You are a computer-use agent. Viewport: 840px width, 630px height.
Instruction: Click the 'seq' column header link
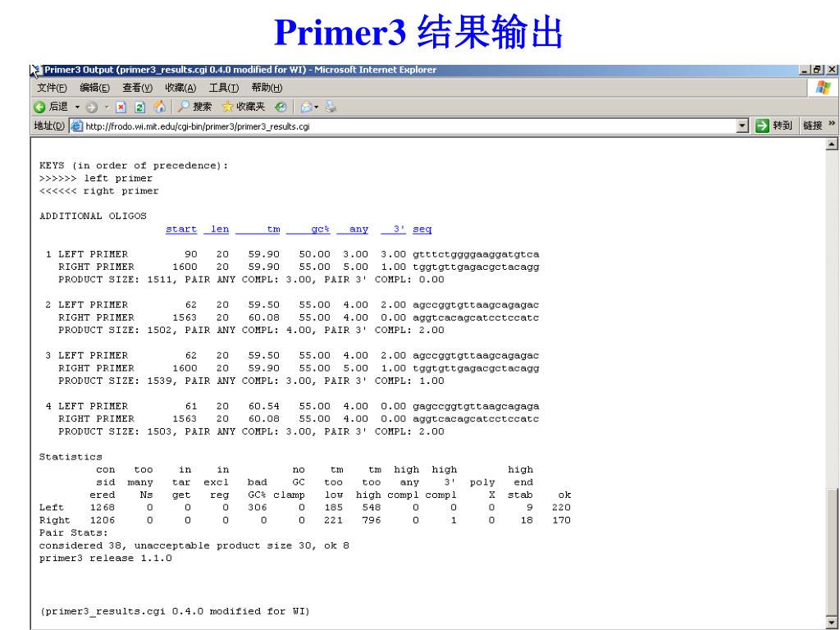(x=422, y=230)
